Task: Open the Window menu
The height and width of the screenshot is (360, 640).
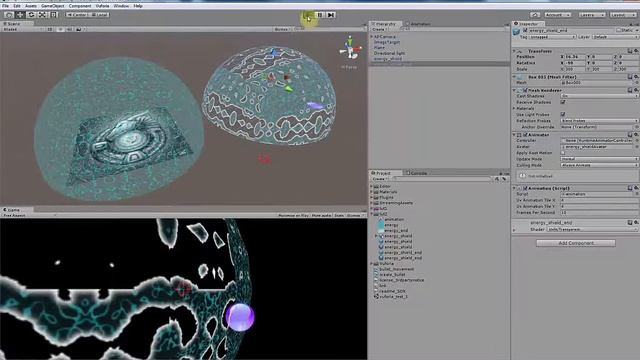Action: [121, 6]
